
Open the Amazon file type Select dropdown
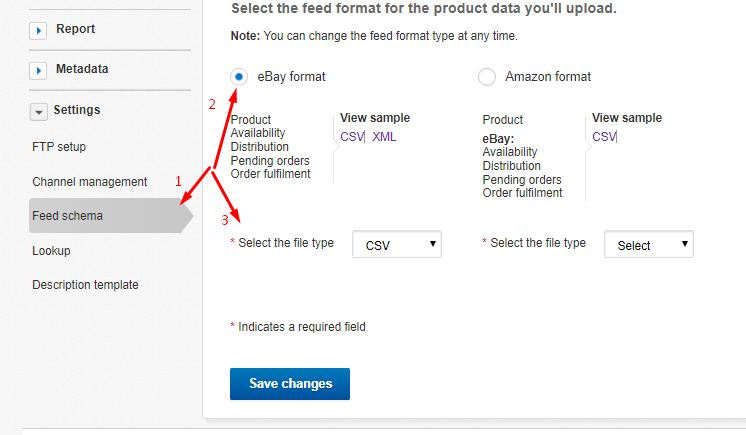pos(649,244)
